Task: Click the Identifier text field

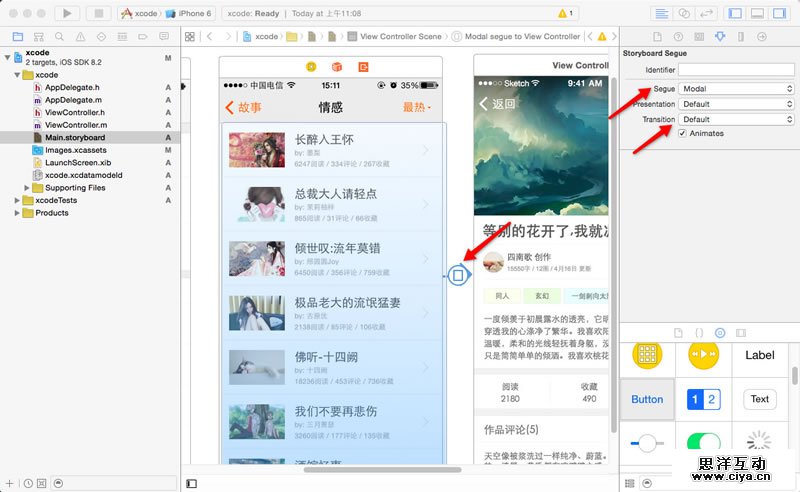Action: tap(735, 70)
